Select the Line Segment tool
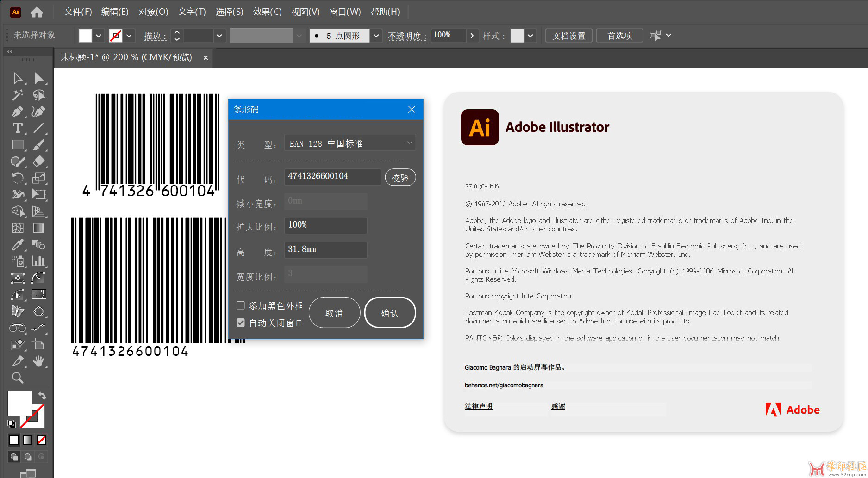The width and height of the screenshot is (868, 478). (x=39, y=128)
